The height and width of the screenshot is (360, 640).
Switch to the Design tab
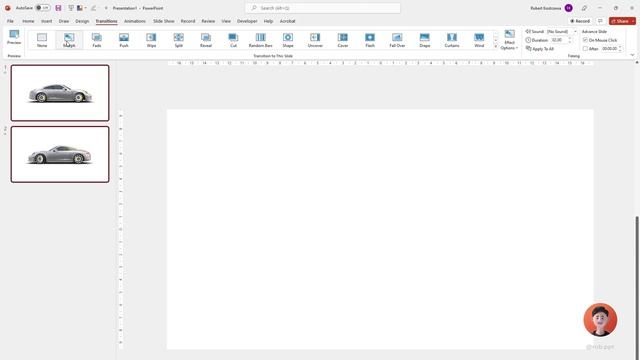[x=82, y=21]
